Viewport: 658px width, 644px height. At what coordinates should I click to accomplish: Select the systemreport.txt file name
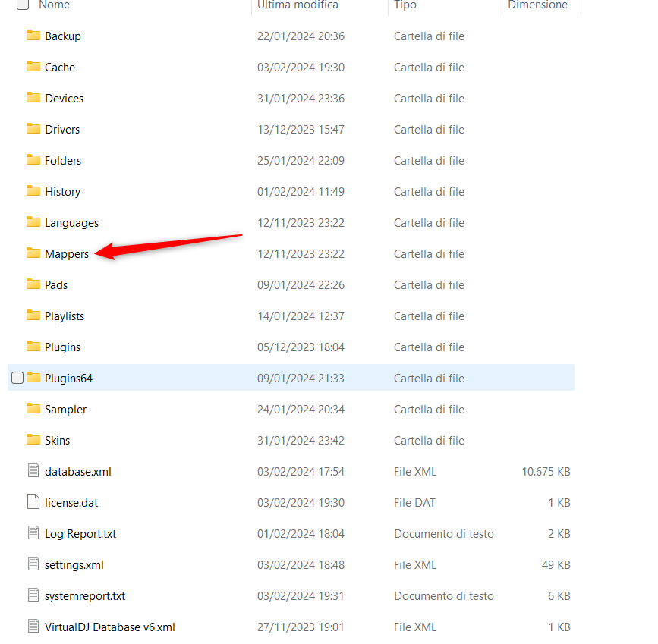coord(85,595)
